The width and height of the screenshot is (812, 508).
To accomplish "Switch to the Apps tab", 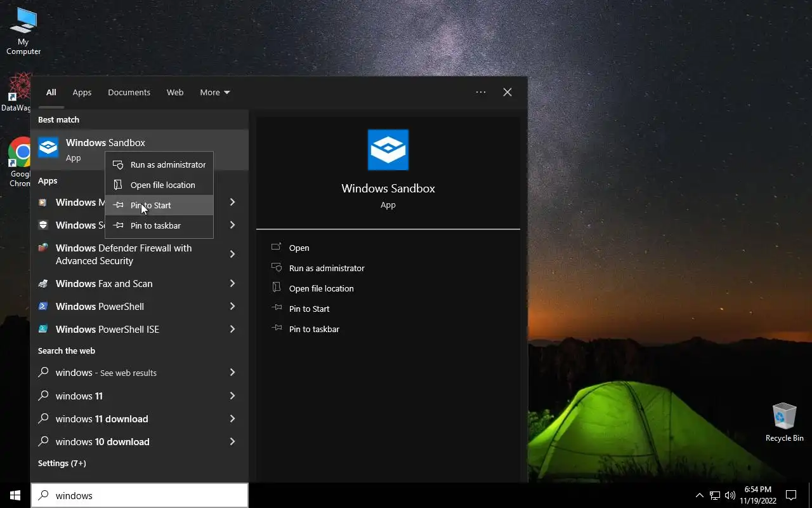I will click(x=82, y=92).
